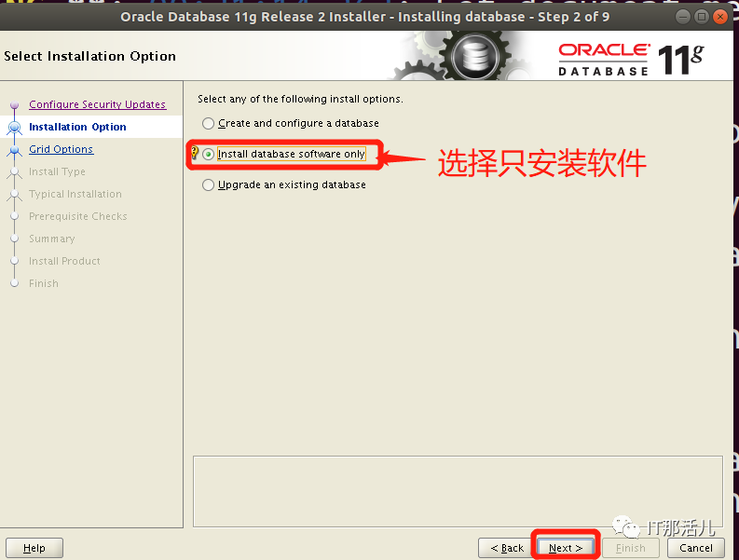Click the Typical Installation step text
Screen dimensions: 739x560
click(x=75, y=194)
